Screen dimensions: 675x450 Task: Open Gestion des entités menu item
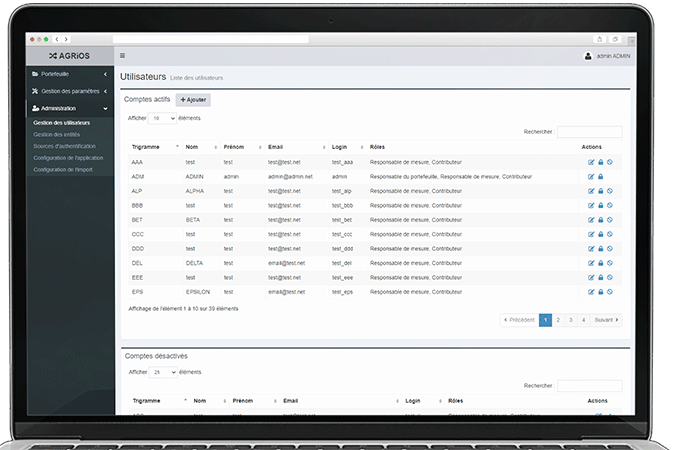(x=56, y=134)
